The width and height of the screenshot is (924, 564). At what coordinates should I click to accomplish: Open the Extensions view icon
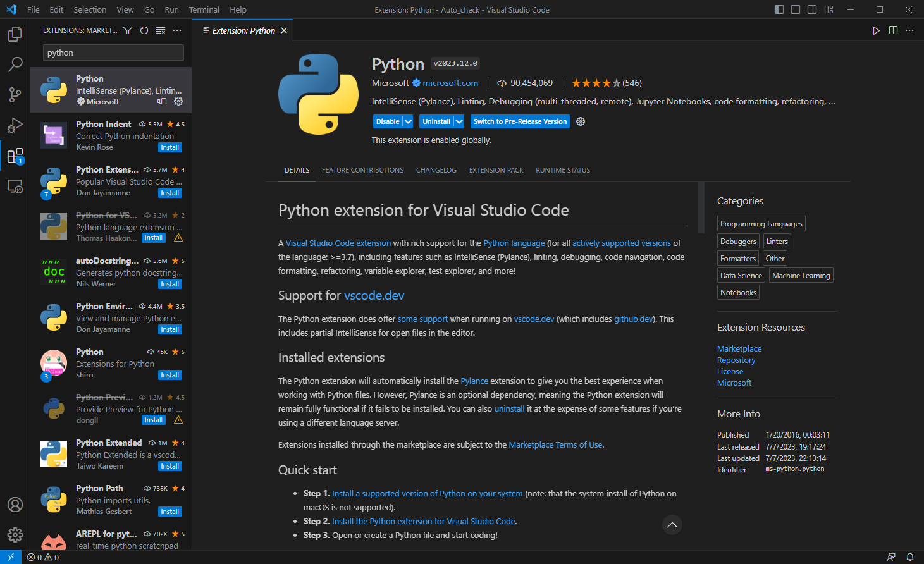coord(15,156)
